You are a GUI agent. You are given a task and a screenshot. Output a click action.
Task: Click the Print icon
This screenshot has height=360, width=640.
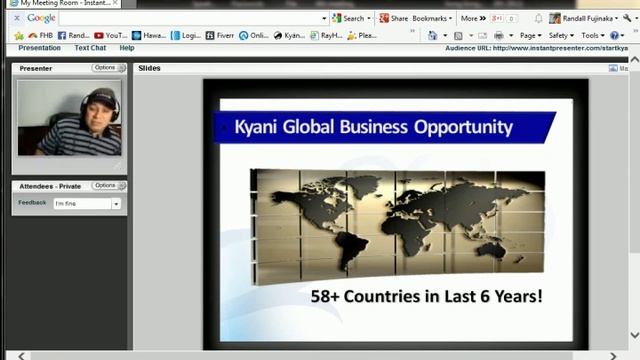pos(499,36)
